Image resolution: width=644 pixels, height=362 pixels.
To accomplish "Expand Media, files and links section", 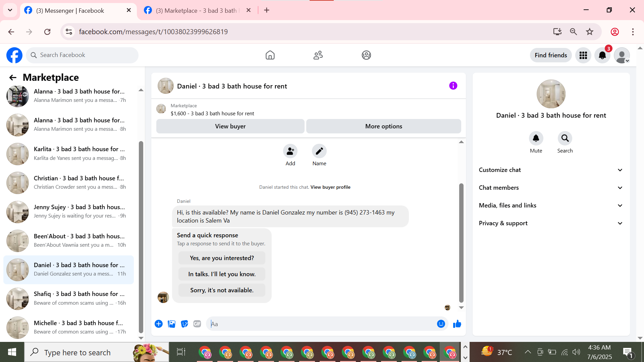I will tap(551, 205).
